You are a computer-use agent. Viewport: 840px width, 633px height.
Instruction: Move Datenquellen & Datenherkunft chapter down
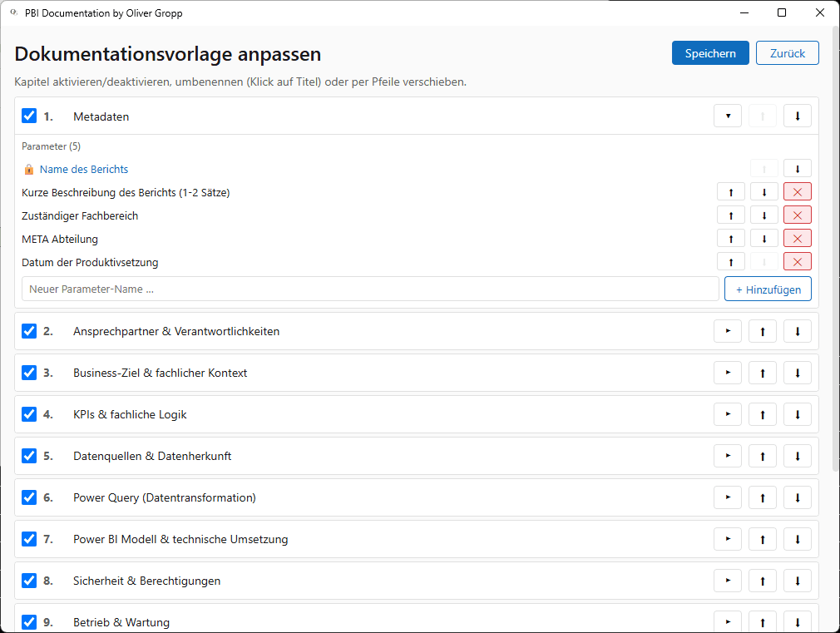797,456
